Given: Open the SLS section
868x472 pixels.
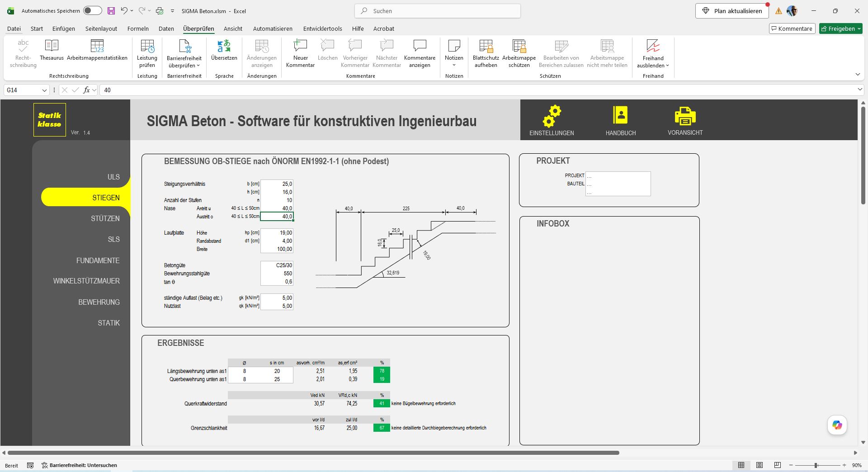Looking at the screenshot, I should 113,239.
